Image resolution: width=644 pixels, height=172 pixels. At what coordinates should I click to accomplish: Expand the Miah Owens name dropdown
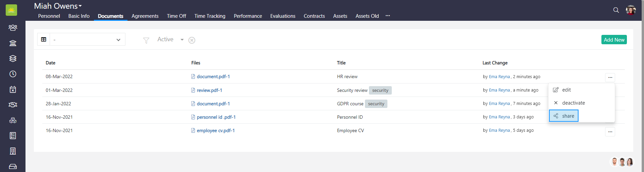80,6
